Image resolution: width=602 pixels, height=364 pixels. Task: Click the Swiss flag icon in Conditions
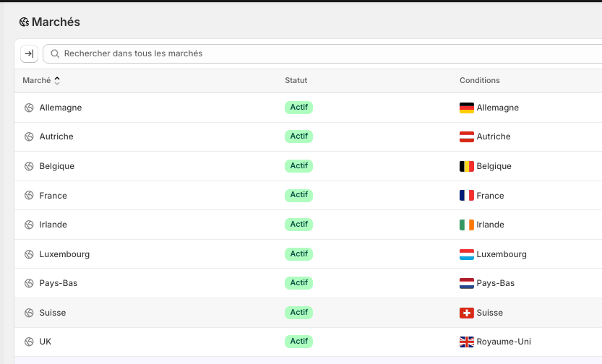(466, 313)
